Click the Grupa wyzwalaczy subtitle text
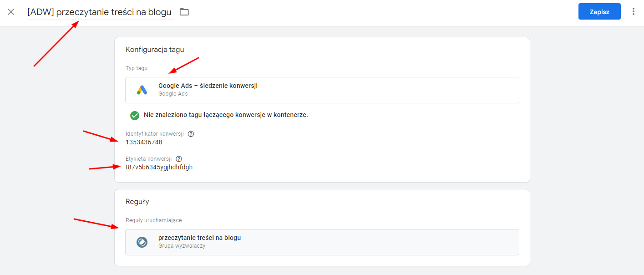644x275 pixels. coord(178,245)
